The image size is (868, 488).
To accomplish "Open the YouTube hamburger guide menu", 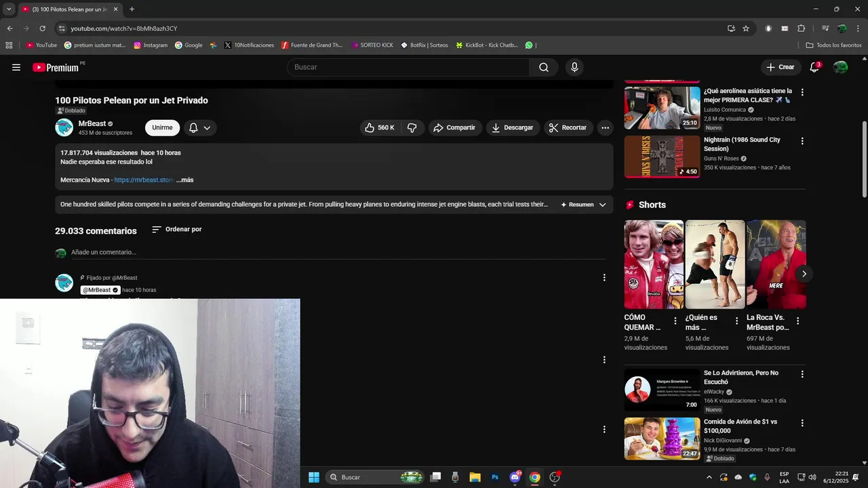I will [x=16, y=67].
